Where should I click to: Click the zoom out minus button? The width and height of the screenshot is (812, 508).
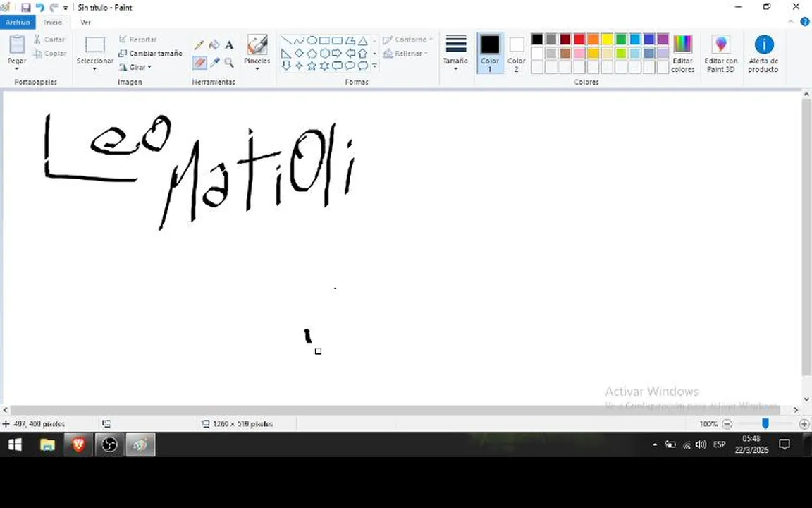[x=727, y=424]
